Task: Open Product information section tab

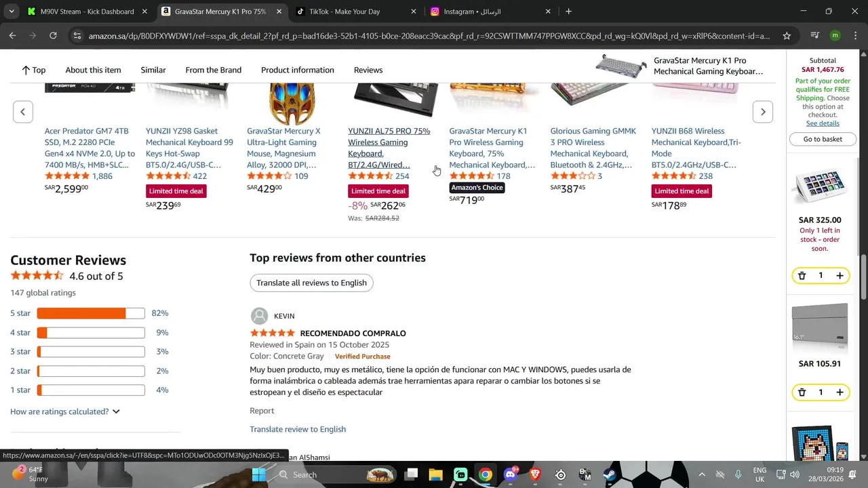Action: pos(298,70)
